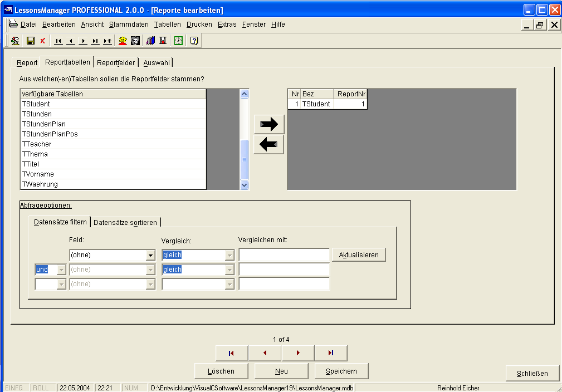Click the help question mark toolbar icon
The image size is (562, 392).
click(194, 41)
